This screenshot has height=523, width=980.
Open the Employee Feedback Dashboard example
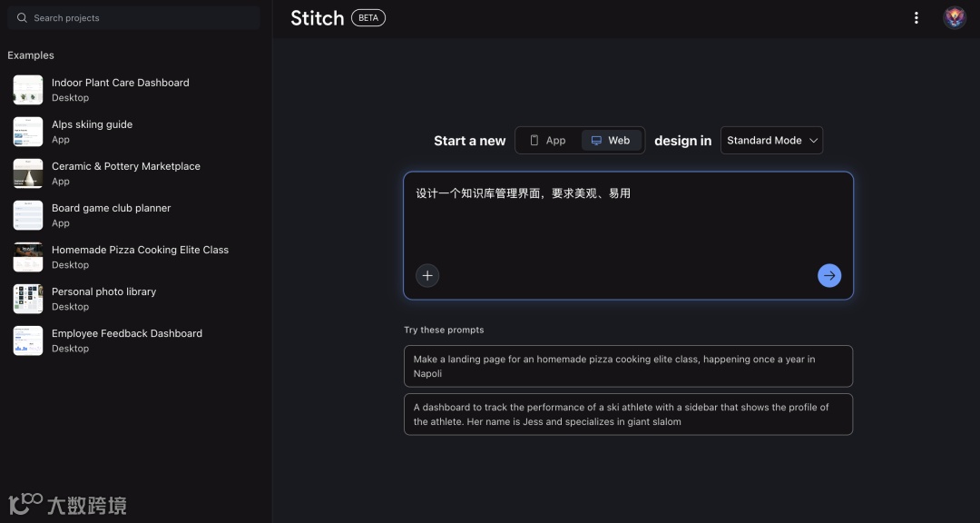tap(135, 341)
